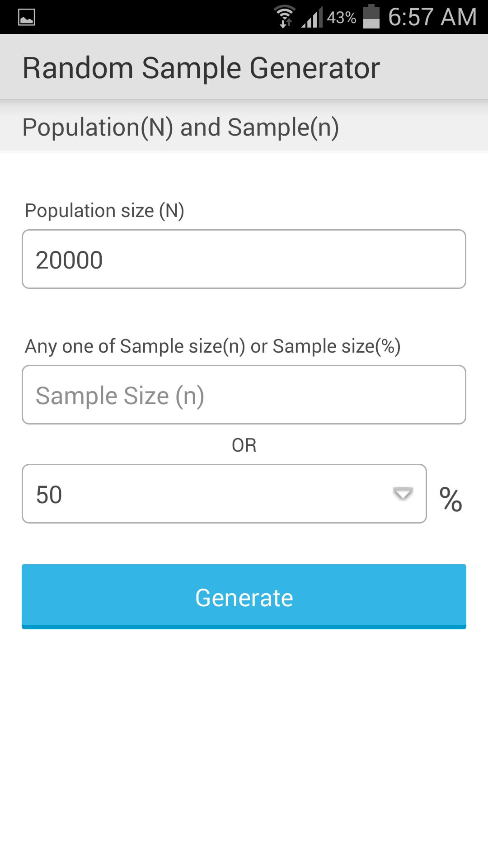Tap the 'Any one of Sample size' label

click(213, 346)
